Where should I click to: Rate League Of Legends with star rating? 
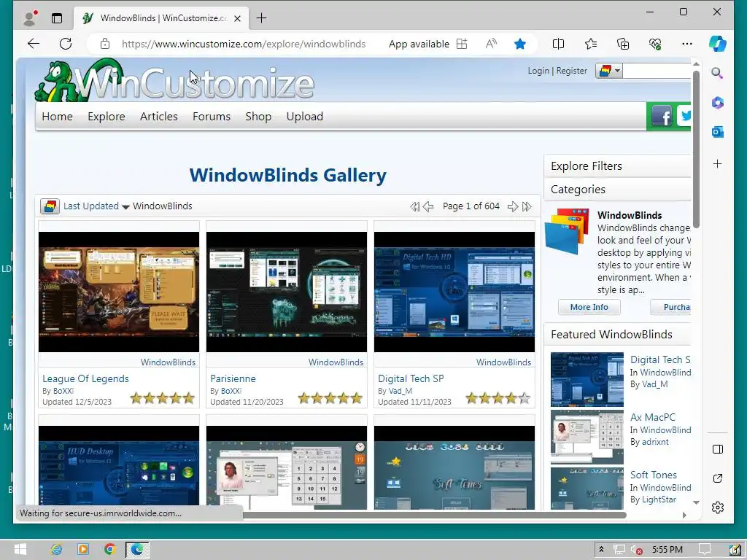point(163,398)
